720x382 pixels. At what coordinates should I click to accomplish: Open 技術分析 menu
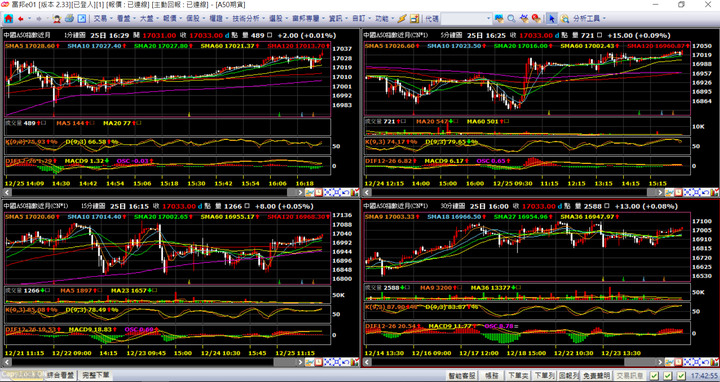246,19
